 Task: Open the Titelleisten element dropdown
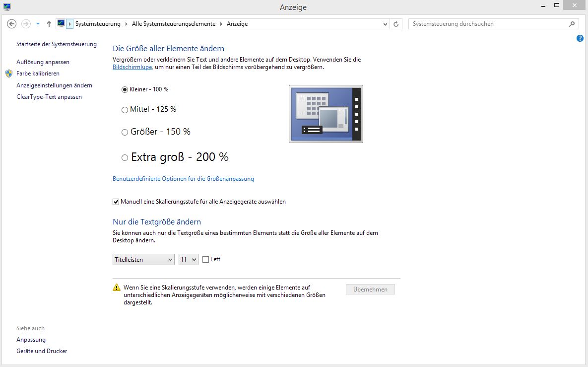[x=143, y=259]
